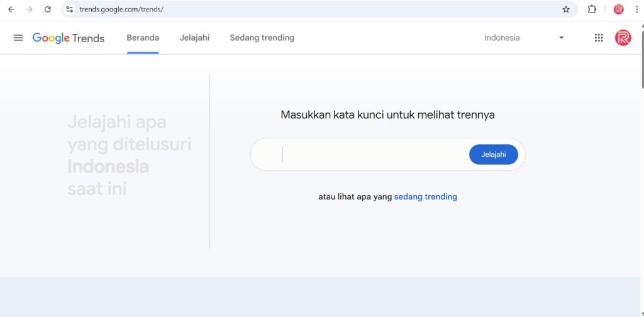644x317 pixels.
Task: Go back to the previous page
Action: (11, 9)
